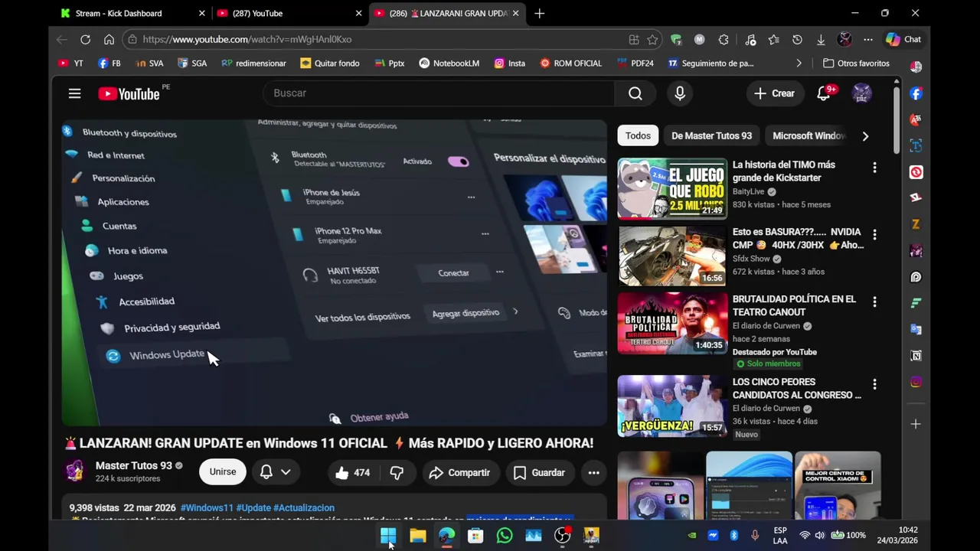Open Edge media control music icon
The image size is (980, 551).
(750, 39)
